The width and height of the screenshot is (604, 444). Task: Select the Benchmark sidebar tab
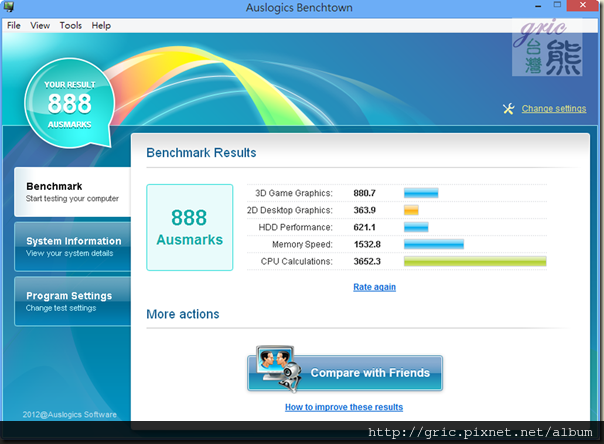tap(73, 192)
